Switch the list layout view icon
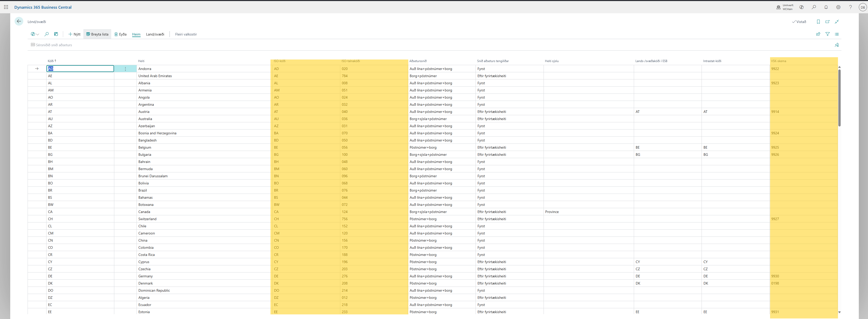The width and height of the screenshot is (868, 319). click(837, 34)
